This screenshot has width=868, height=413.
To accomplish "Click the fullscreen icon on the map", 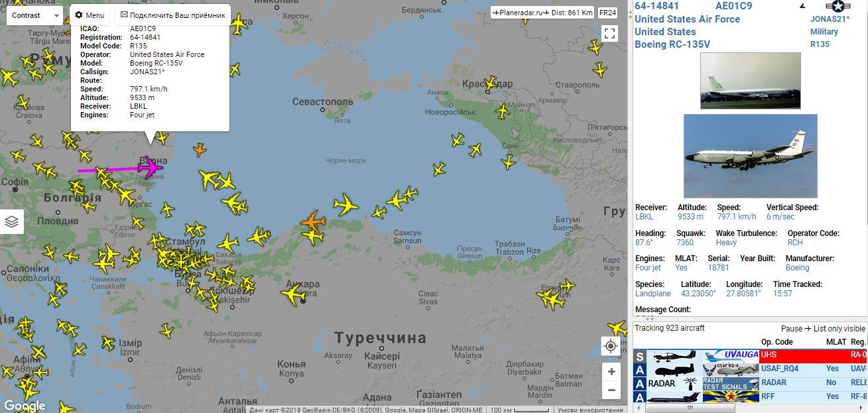I will pos(609,33).
